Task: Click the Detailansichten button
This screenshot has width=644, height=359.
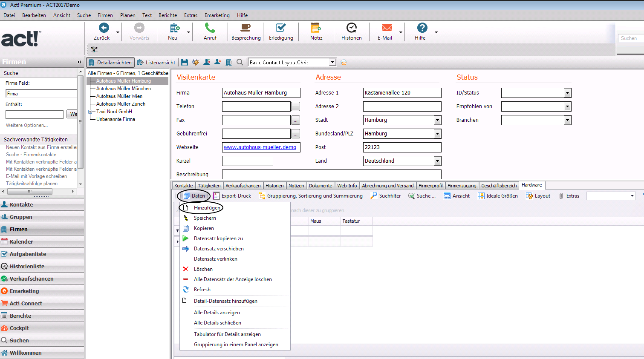Action: pos(110,62)
